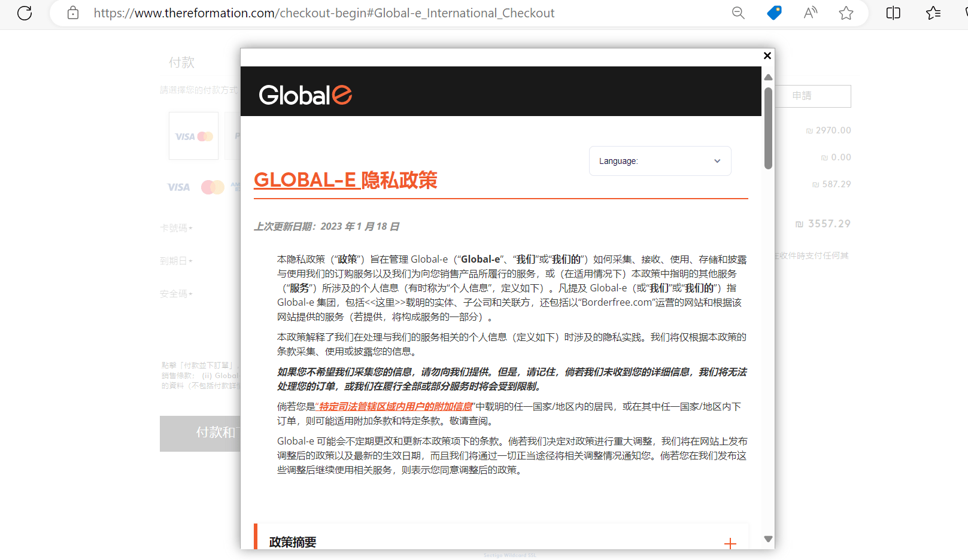
Task: Add page to favorites with star icon
Action: click(x=846, y=13)
